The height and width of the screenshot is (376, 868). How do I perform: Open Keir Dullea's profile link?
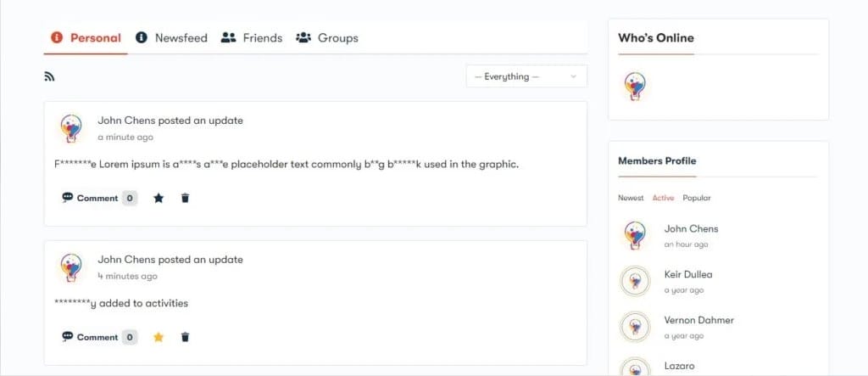coord(688,274)
